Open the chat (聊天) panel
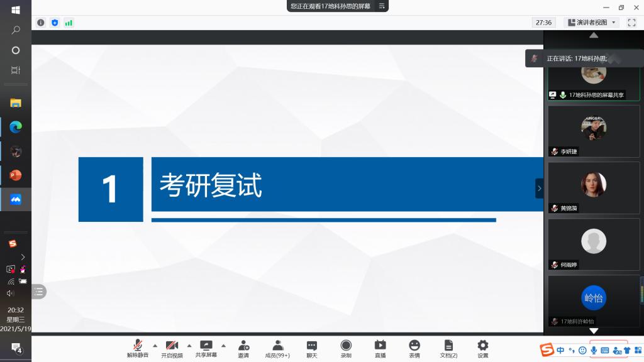 [312, 349]
